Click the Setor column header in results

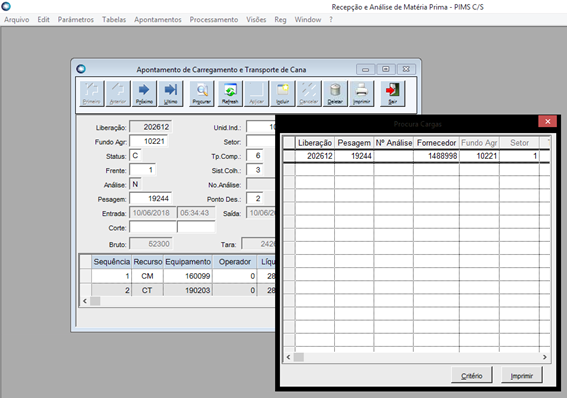[519, 143]
